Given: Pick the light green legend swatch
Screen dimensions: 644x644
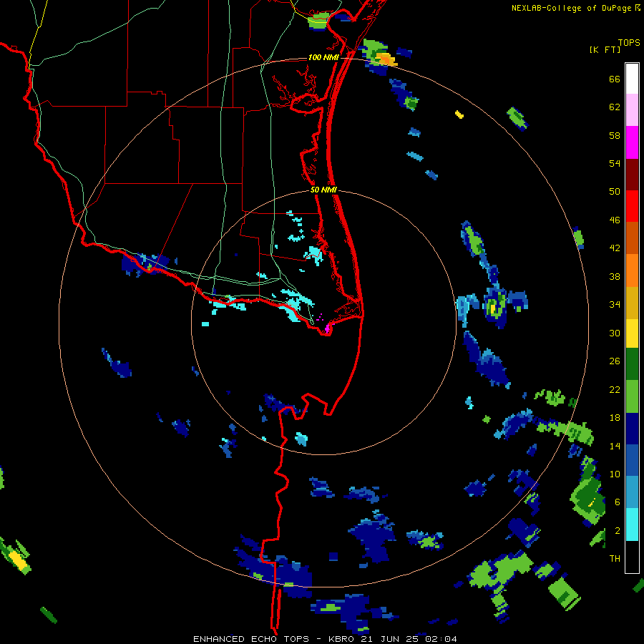Looking at the screenshot, I should click(x=632, y=396).
